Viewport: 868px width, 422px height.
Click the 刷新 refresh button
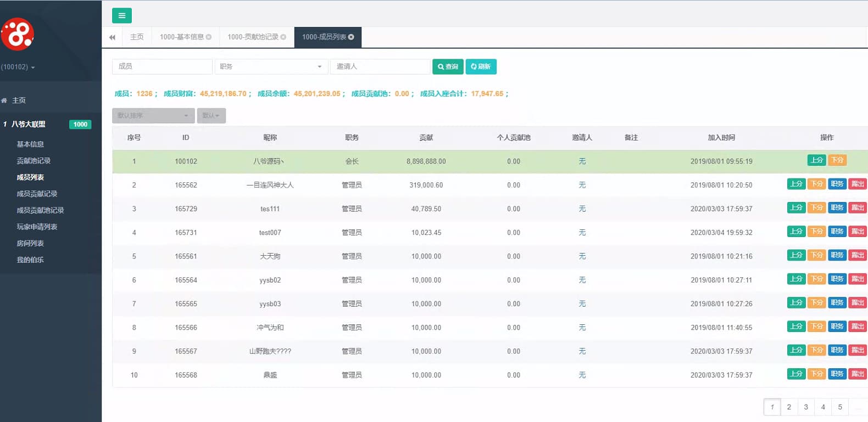coord(481,66)
